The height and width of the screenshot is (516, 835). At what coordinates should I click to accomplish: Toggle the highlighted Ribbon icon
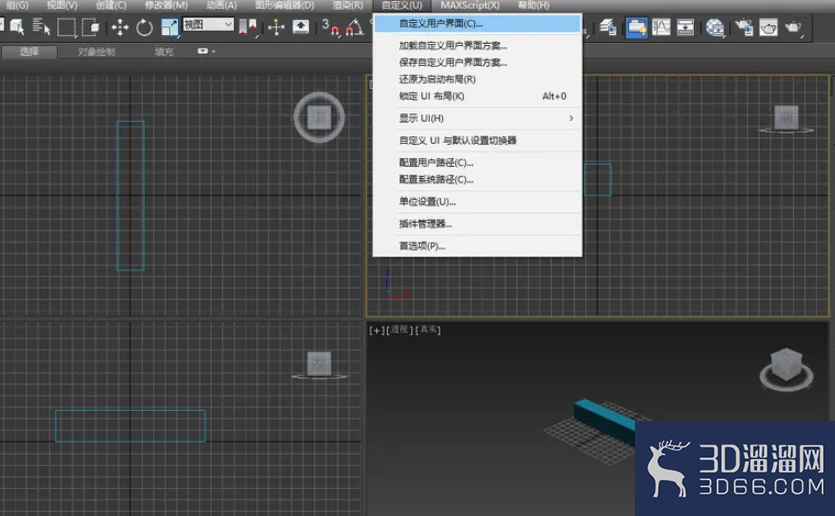click(x=636, y=27)
